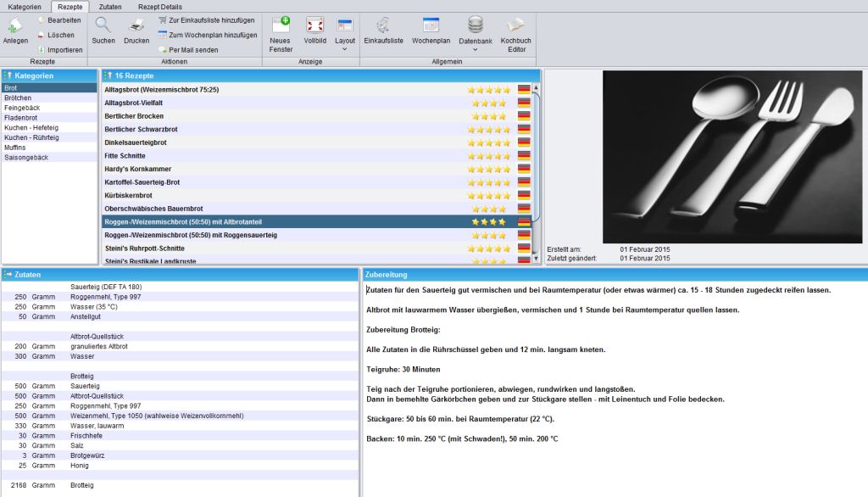Select the Brötchen category
The image size is (868, 497).
point(49,98)
